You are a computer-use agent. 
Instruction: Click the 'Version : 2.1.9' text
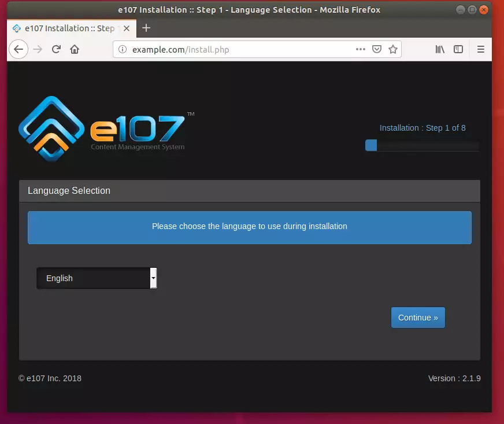click(x=454, y=378)
